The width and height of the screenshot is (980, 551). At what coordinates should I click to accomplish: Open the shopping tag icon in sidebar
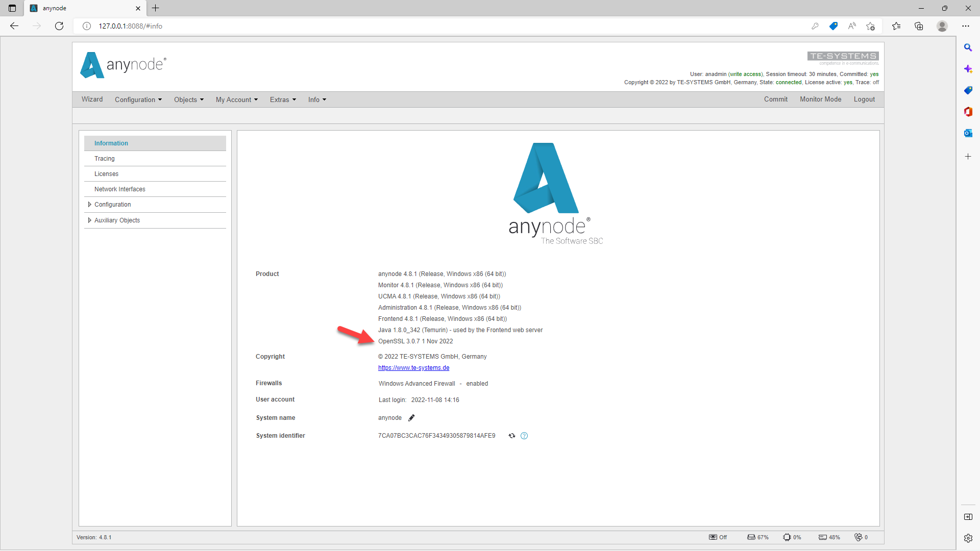click(x=968, y=90)
